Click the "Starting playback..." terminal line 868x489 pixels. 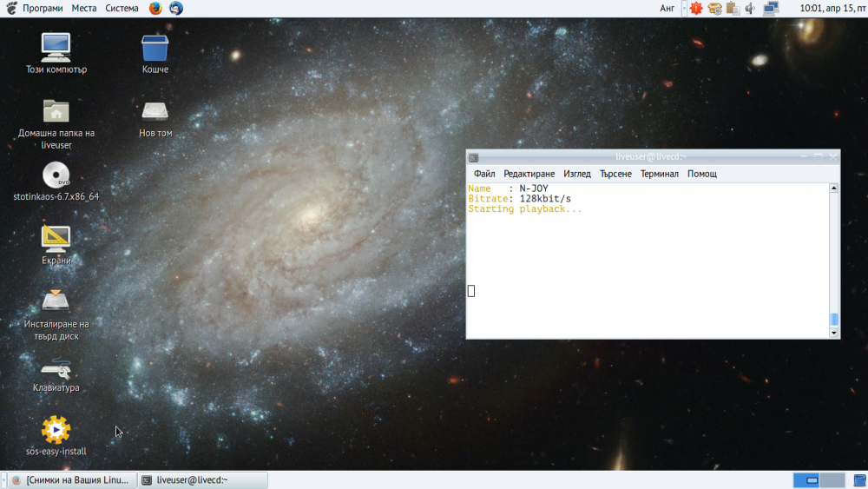(525, 209)
